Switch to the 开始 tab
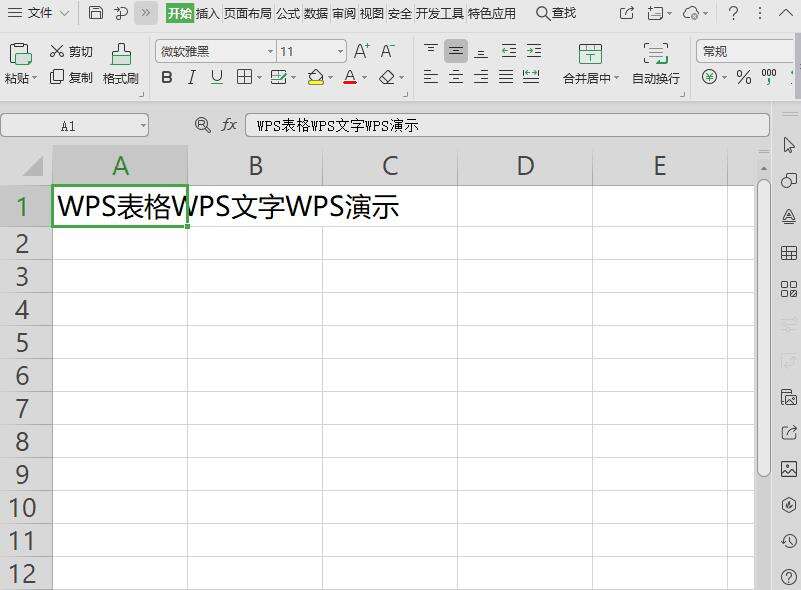This screenshot has height=590, width=801. tap(180, 13)
